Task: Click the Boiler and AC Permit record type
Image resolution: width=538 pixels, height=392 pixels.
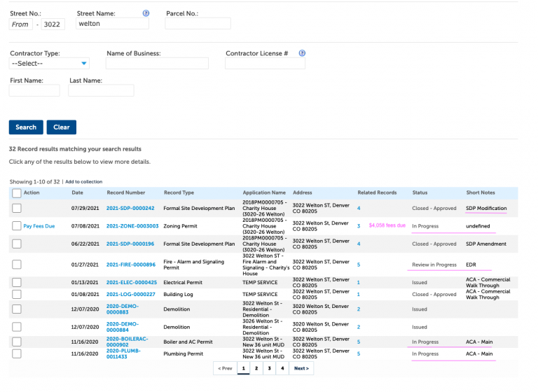Action: pos(188,342)
